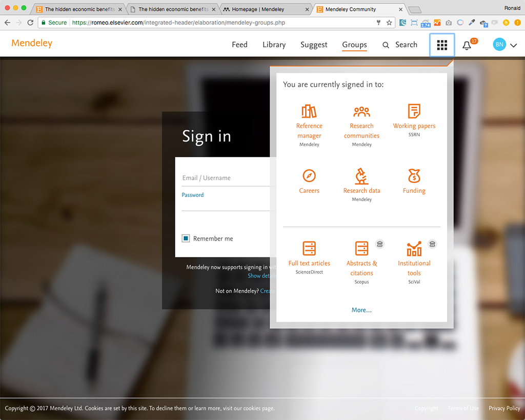Open the notifications bell

pyautogui.click(x=467, y=45)
